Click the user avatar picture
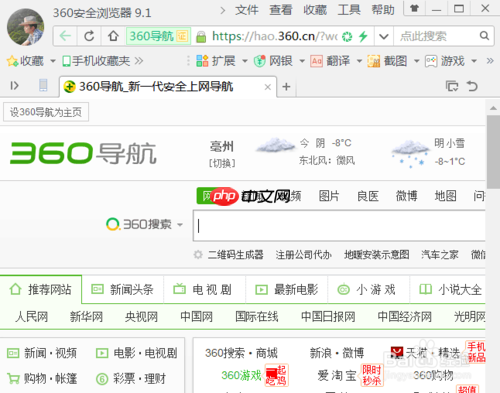This screenshot has height=393, width=500. pyautogui.click(x=25, y=27)
